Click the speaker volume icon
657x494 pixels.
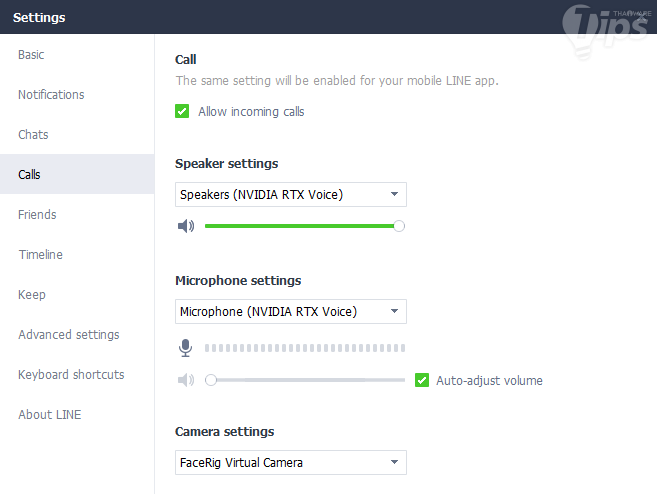186,226
